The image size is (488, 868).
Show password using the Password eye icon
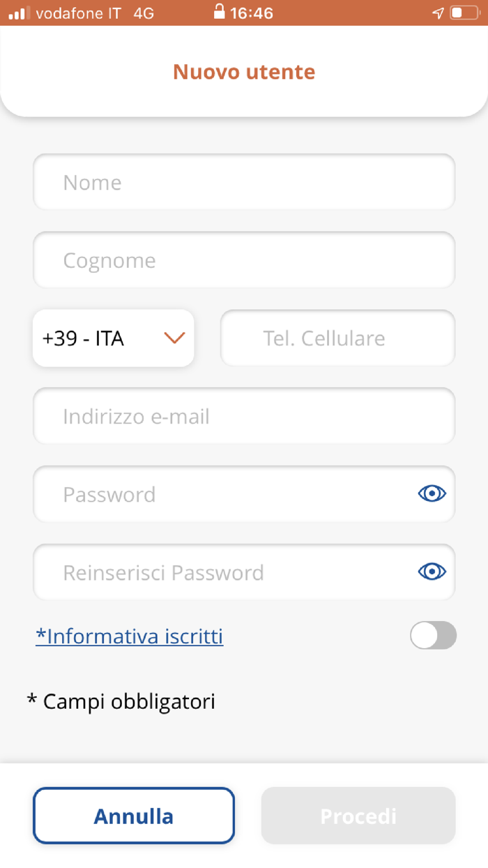432,494
